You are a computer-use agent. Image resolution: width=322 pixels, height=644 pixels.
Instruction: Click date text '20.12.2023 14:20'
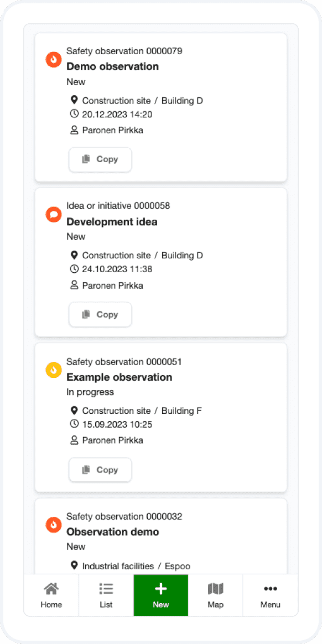coord(117,115)
